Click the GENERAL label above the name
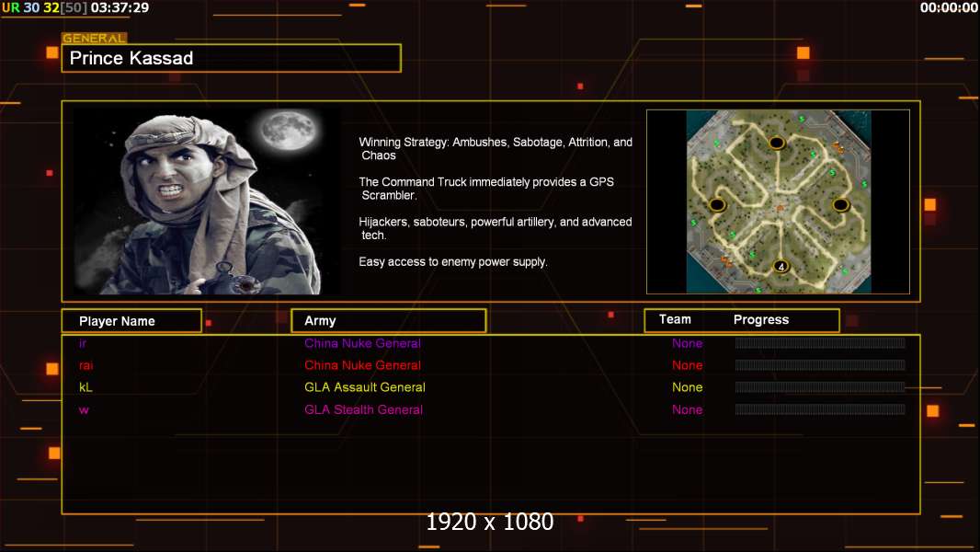The image size is (980, 552). (95, 38)
